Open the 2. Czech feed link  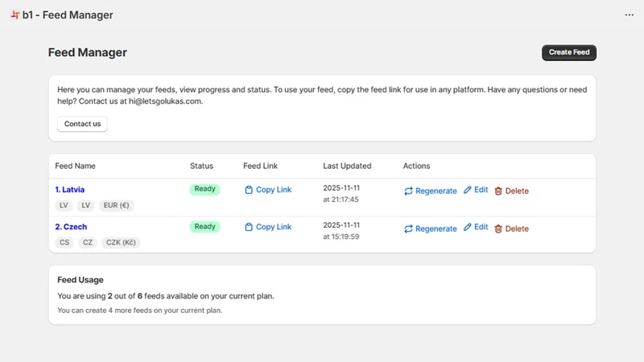[71, 227]
